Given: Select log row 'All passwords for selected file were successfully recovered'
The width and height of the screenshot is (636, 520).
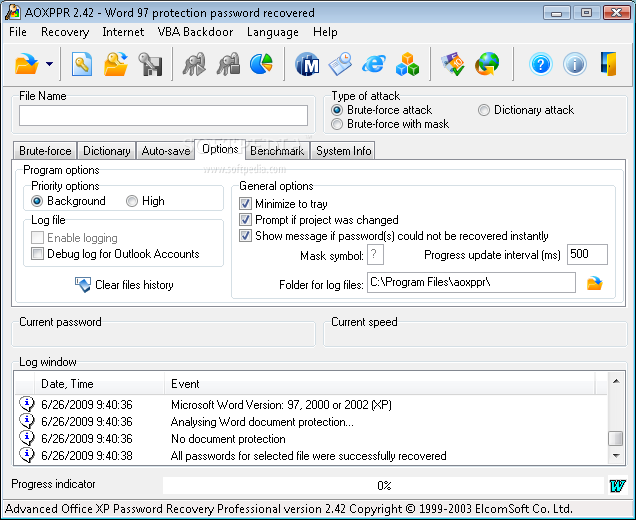Looking at the screenshot, I should coord(311,456).
